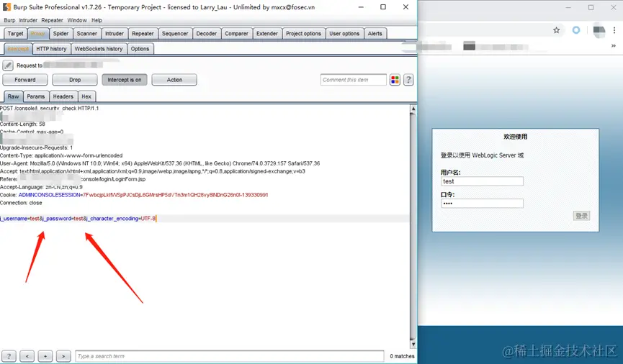Bookmark page with star icon in browser
This screenshot has height=364, width=623.
(x=556, y=30)
